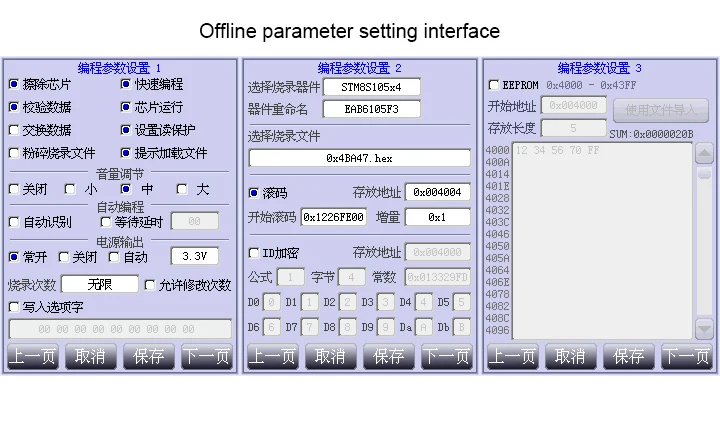Click 取消 cancel in settings panel 3

[571, 356]
